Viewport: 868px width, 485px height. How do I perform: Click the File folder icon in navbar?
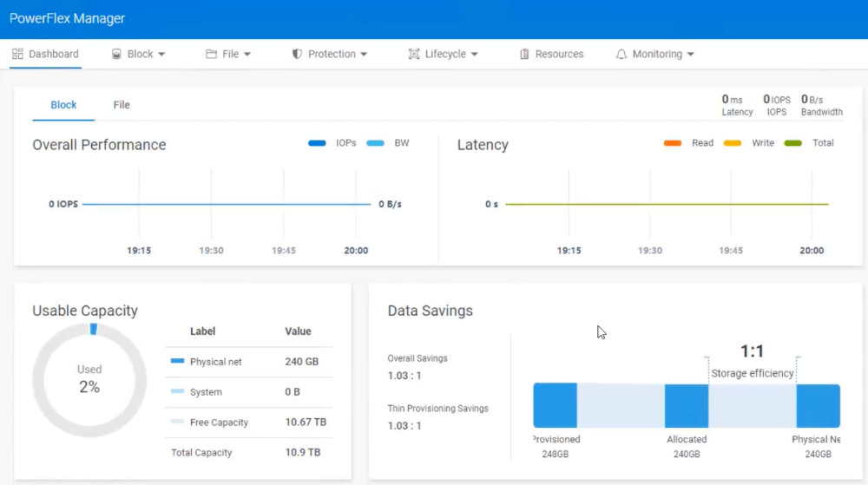211,54
